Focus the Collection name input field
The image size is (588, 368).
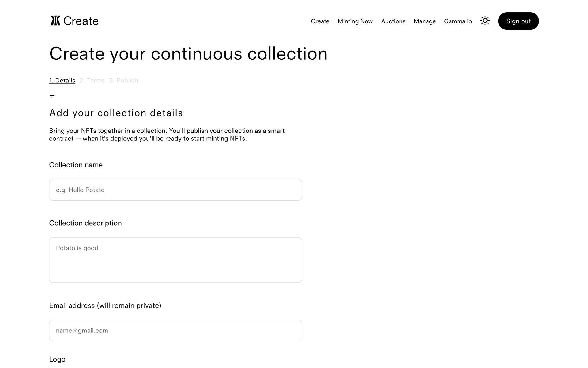point(175,190)
